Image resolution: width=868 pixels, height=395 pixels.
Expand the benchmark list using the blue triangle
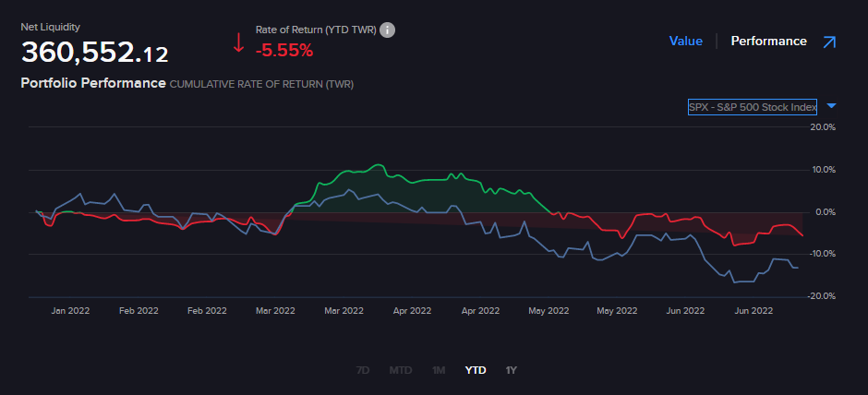point(831,106)
